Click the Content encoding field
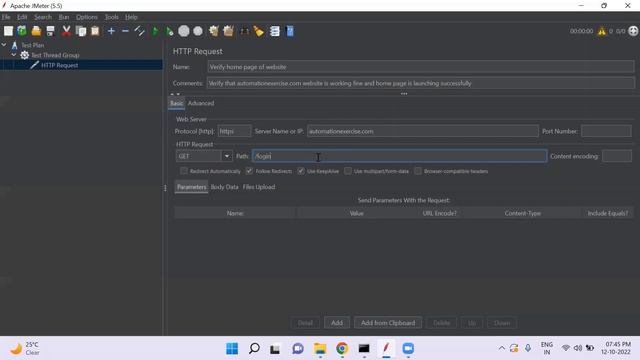Image resolution: width=640 pixels, height=360 pixels. 617,156
